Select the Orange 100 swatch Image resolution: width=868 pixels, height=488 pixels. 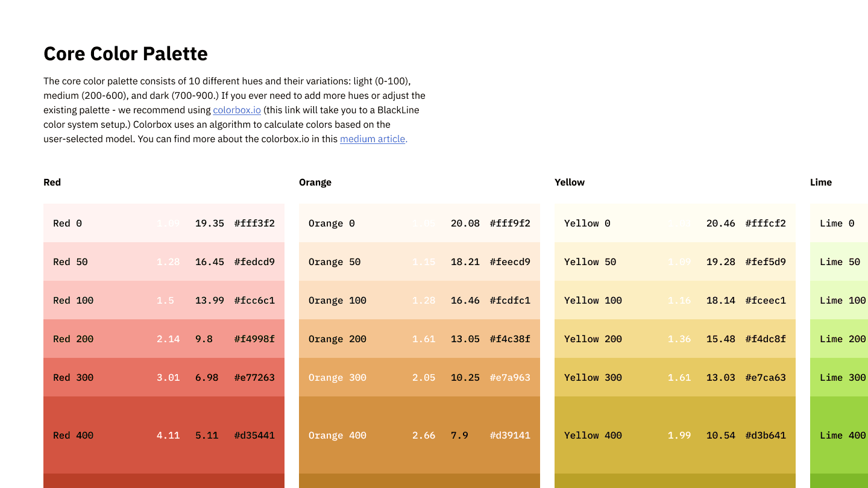point(420,300)
